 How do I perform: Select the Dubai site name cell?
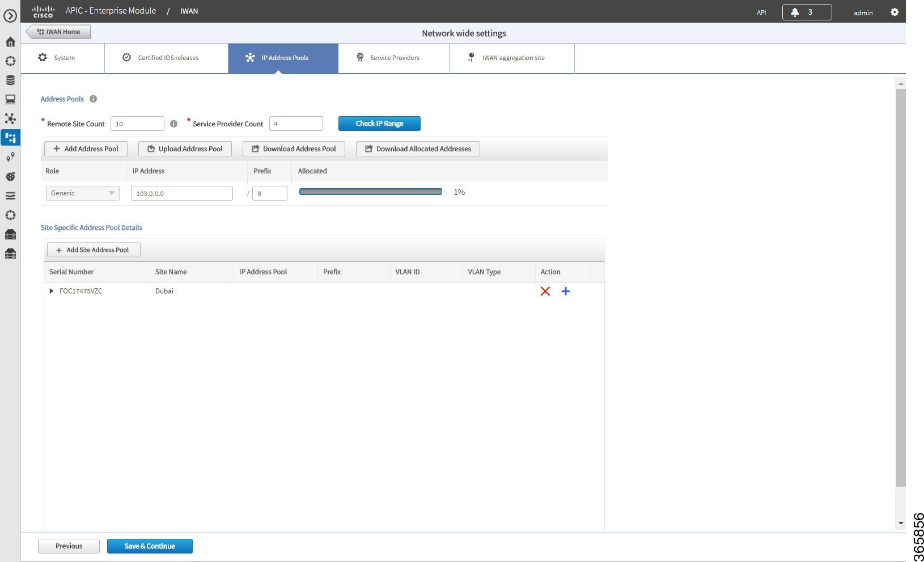click(x=164, y=291)
